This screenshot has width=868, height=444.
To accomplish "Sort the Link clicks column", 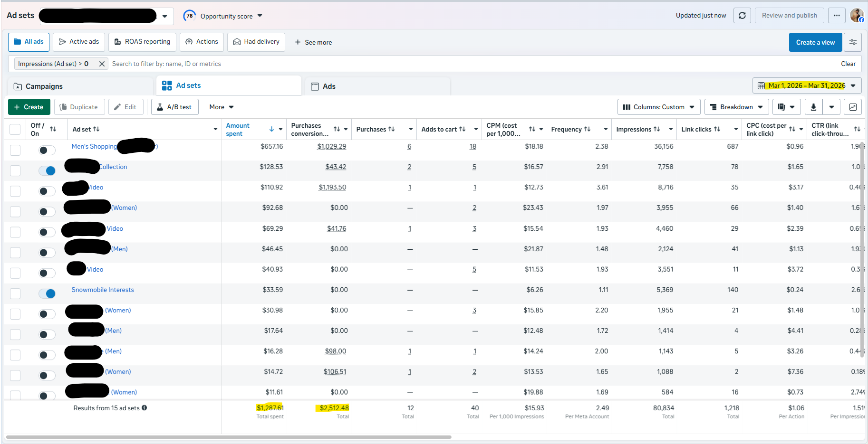I will [717, 129].
